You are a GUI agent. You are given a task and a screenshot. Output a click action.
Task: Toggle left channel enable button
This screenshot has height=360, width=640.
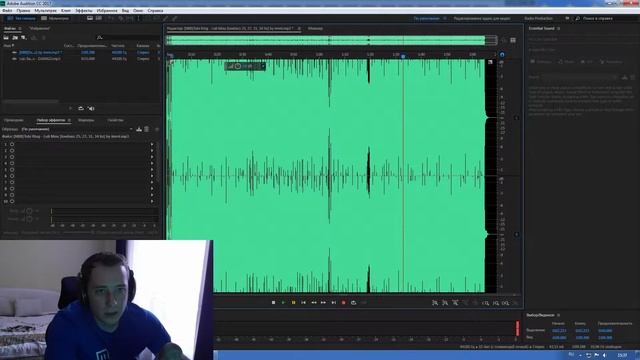516,118
